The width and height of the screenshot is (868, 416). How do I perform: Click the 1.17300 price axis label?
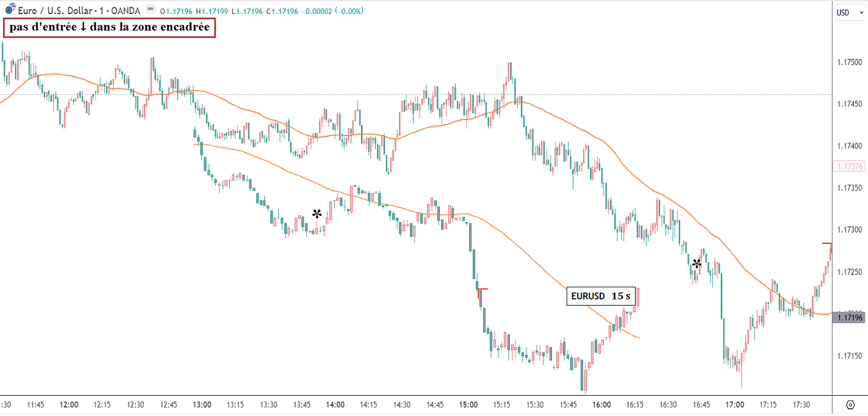(850, 229)
